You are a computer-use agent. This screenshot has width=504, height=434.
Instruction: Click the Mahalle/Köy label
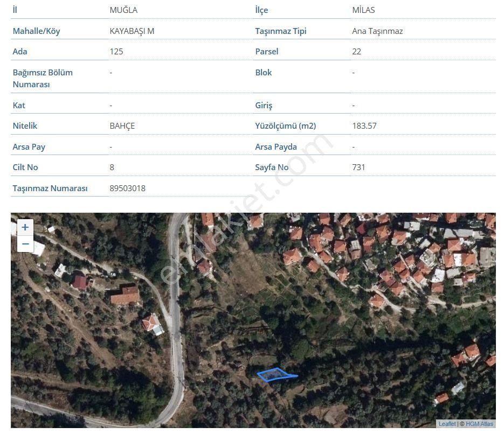[x=36, y=31]
